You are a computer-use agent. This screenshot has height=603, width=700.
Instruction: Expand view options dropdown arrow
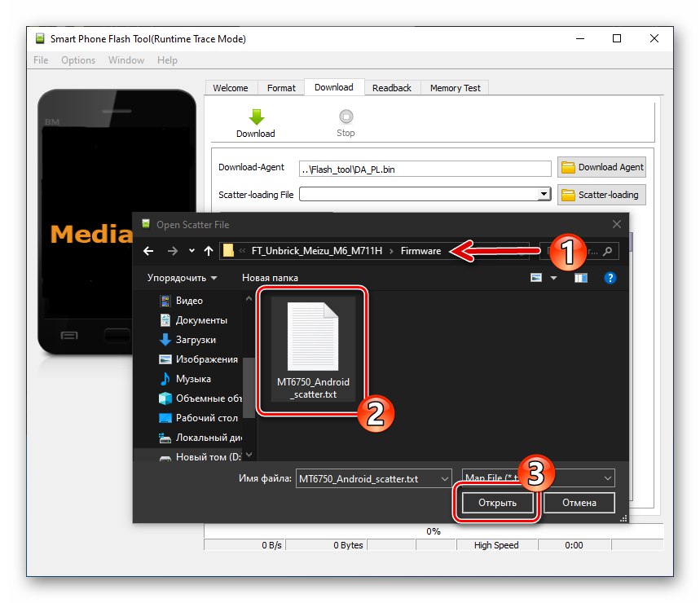[553, 278]
